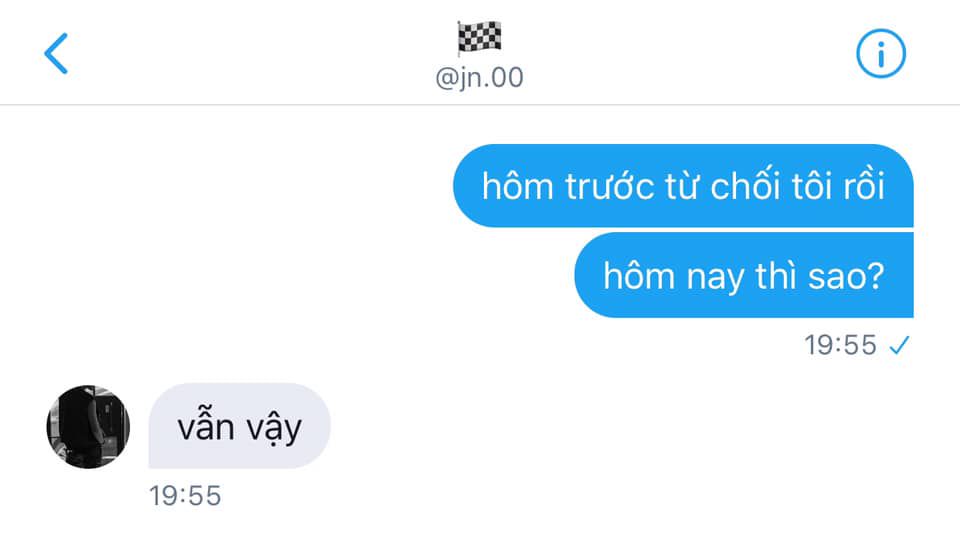The height and width of the screenshot is (546, 960).
Task: Go back using the blue arrow
Action: point(56,54)
